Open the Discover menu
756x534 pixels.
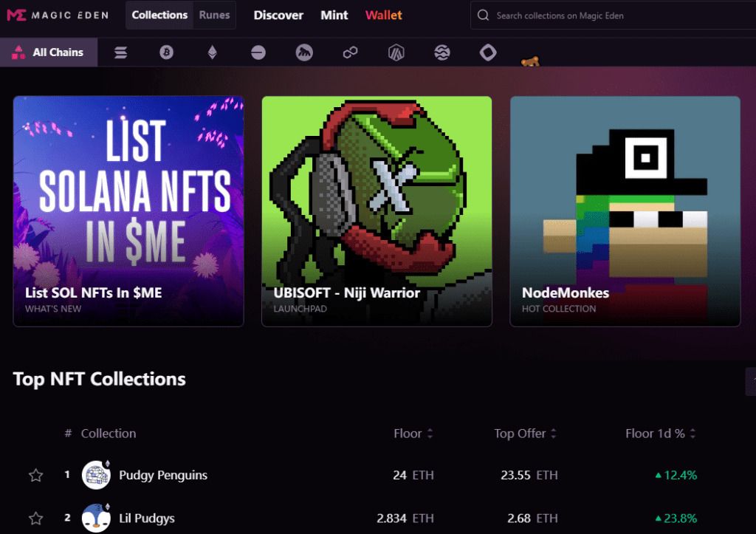click(x=278, y=16)
